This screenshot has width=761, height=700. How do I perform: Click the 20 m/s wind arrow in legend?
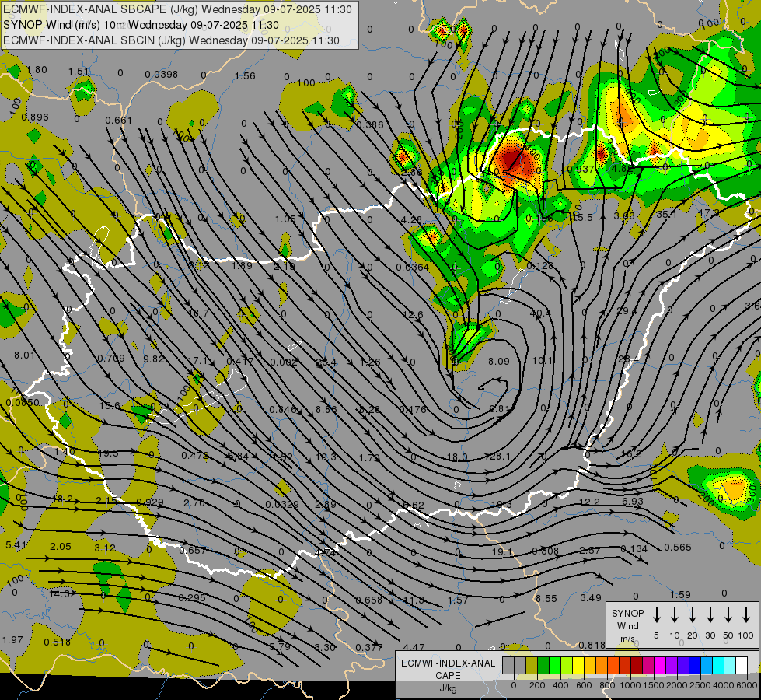[693, 615]
